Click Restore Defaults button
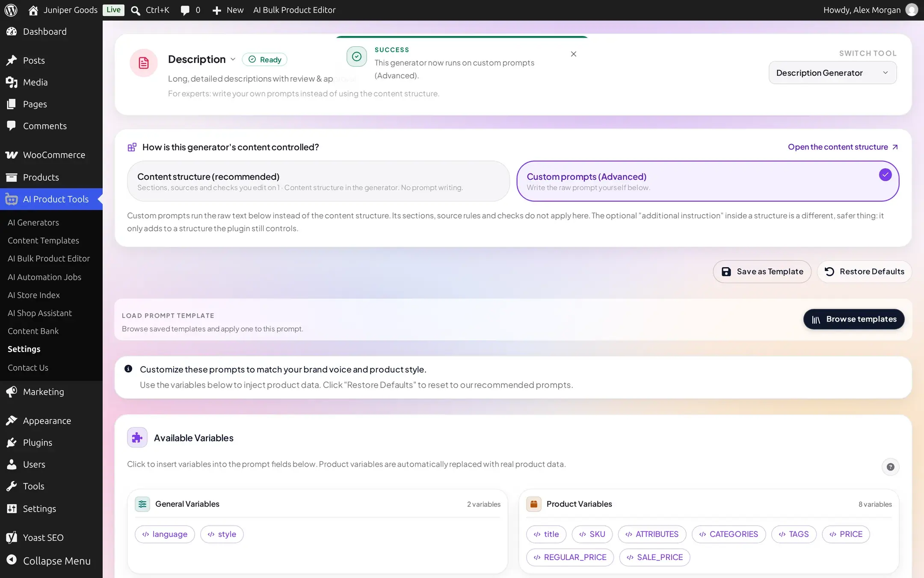 point(864,271)
